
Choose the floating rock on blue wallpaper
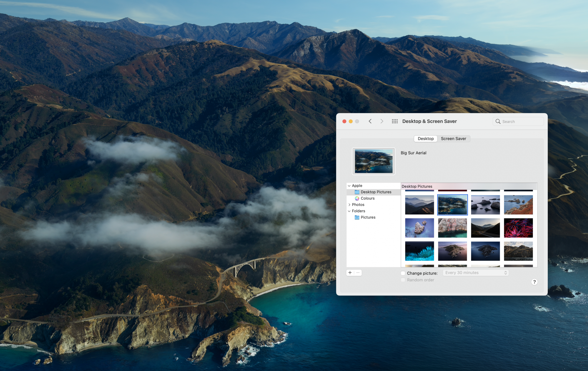[x=420, y=228]
